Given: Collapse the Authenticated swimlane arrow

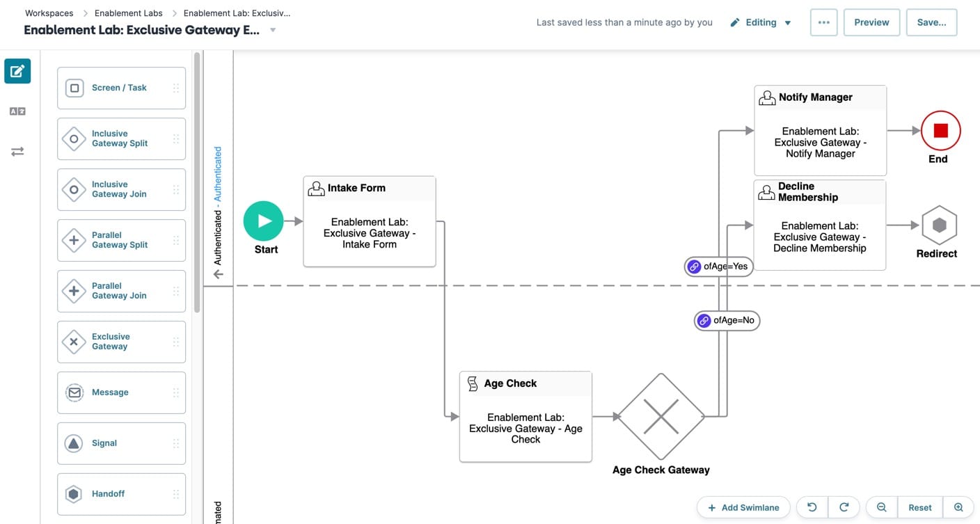Looking at the screenshot, I should [x=218, y=274].
